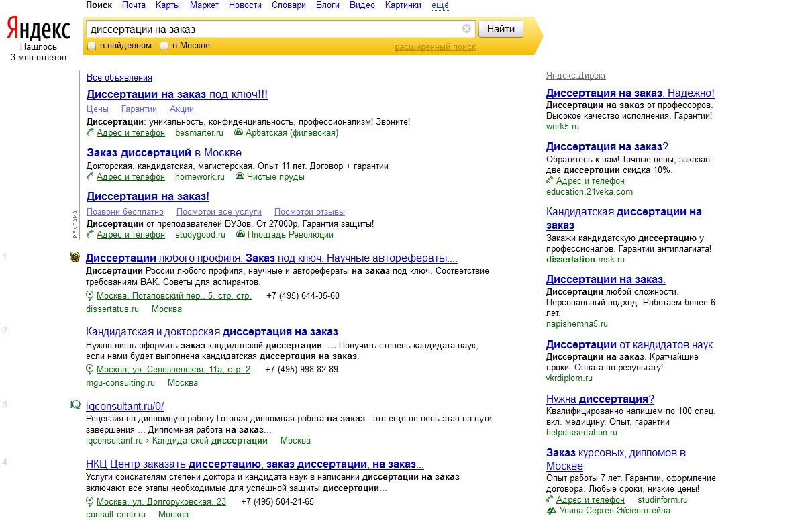Click the Найти search button

pyautogui.click(x=501, y=29)
